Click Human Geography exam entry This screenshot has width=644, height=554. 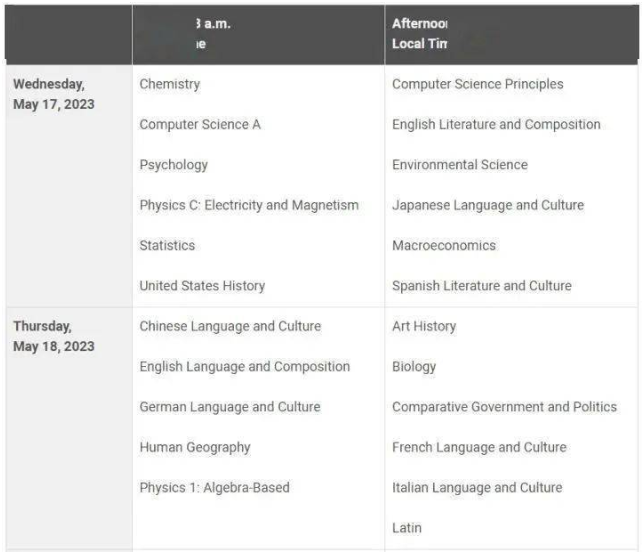click(195, 447)
